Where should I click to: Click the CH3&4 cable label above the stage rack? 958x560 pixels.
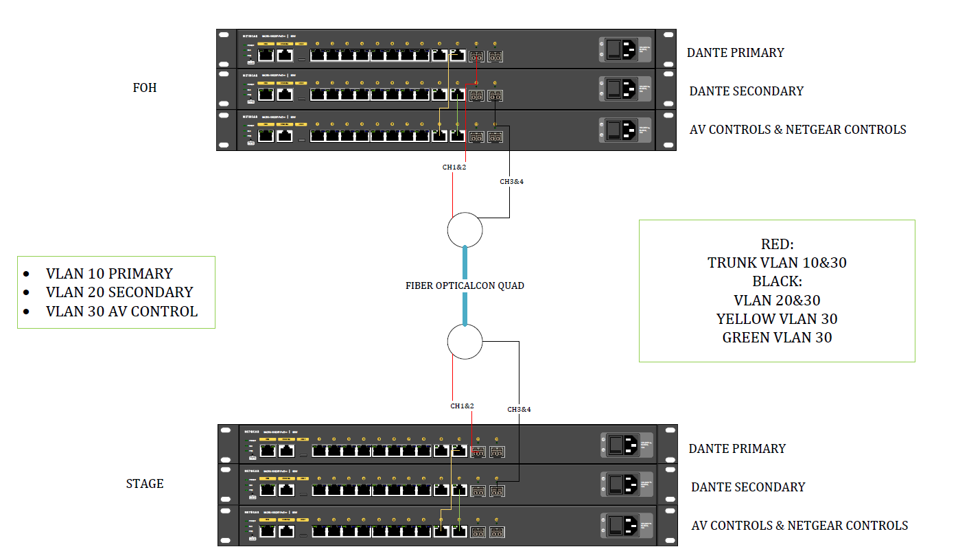520,408
